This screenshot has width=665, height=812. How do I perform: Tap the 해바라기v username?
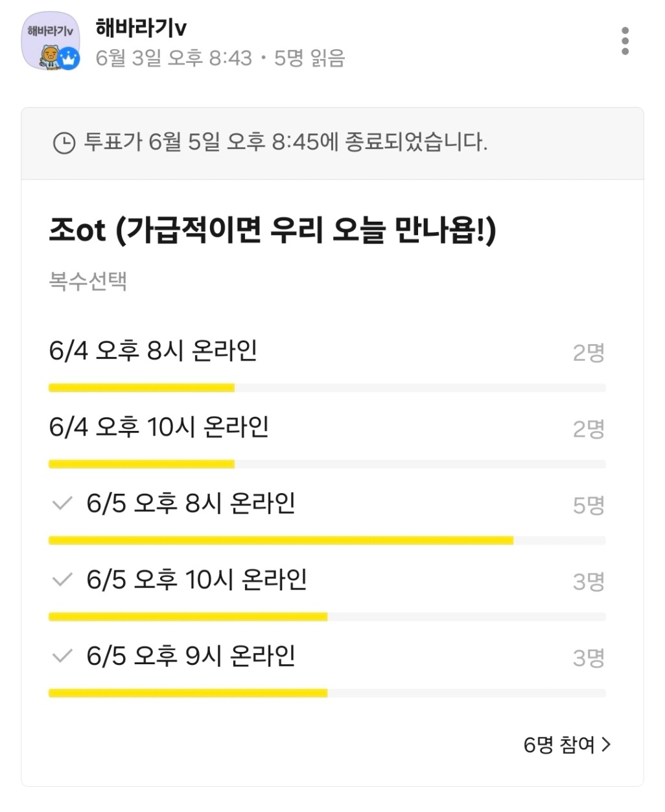(141, 27)
